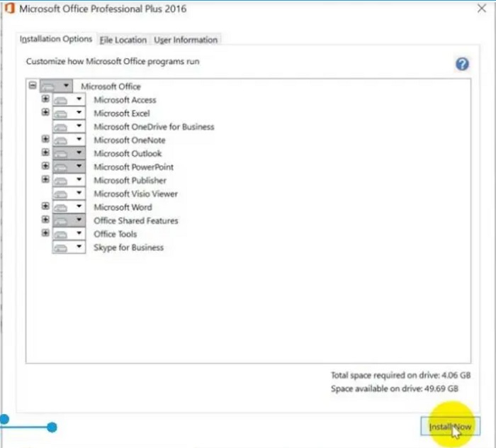Select the Office Tools label

coord(115,234)
